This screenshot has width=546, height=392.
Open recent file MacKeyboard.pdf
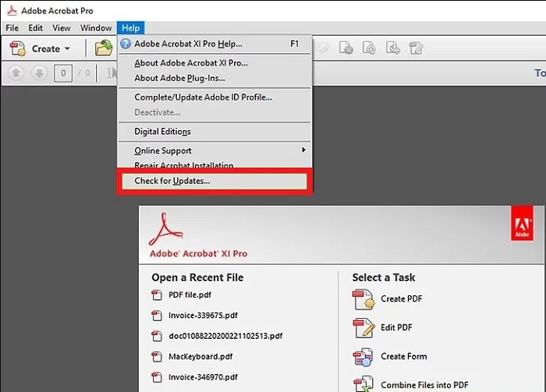(200, 356)
